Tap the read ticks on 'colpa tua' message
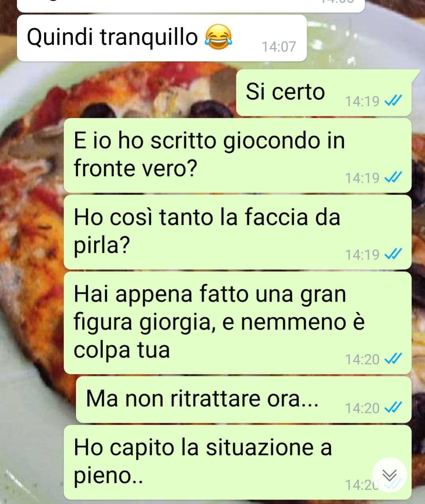Image resolution: width=425 pixels, height=504 pixels. click(x=393, y=359)
